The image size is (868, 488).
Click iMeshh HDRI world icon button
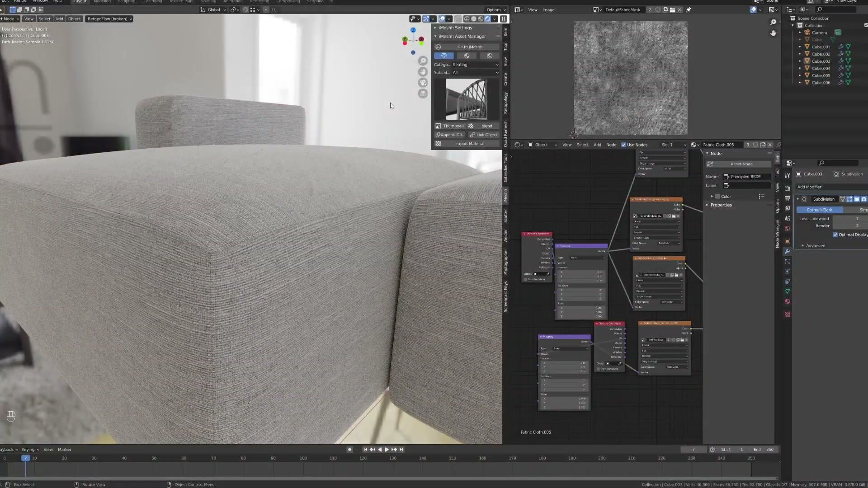[x=489, y=56]
